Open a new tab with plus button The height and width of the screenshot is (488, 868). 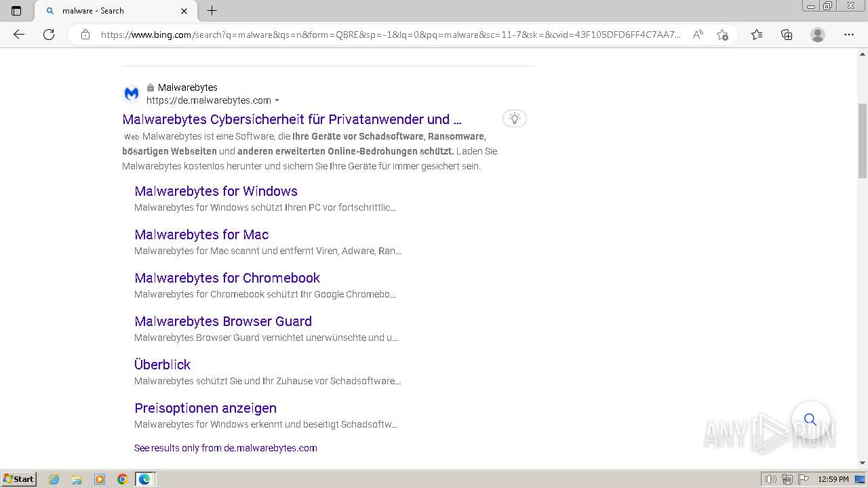(x=212, y=11)
